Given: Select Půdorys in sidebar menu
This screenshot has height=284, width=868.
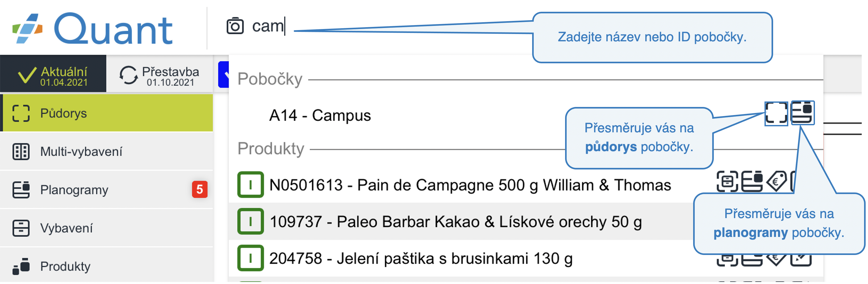Looking at the screenshot, I should [106, 113].
